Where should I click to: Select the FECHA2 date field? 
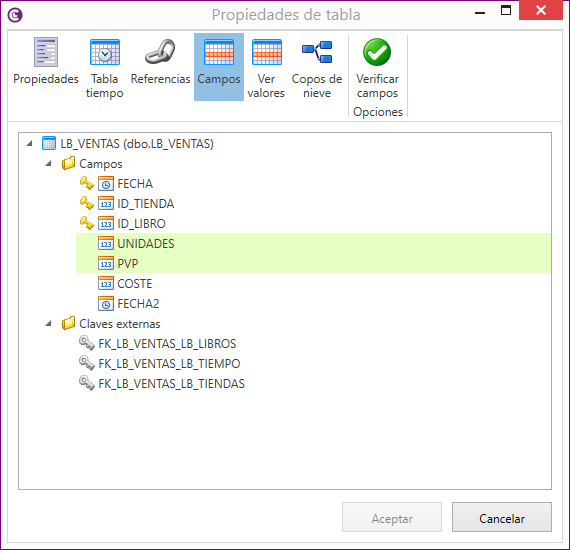tap(138, 304)
